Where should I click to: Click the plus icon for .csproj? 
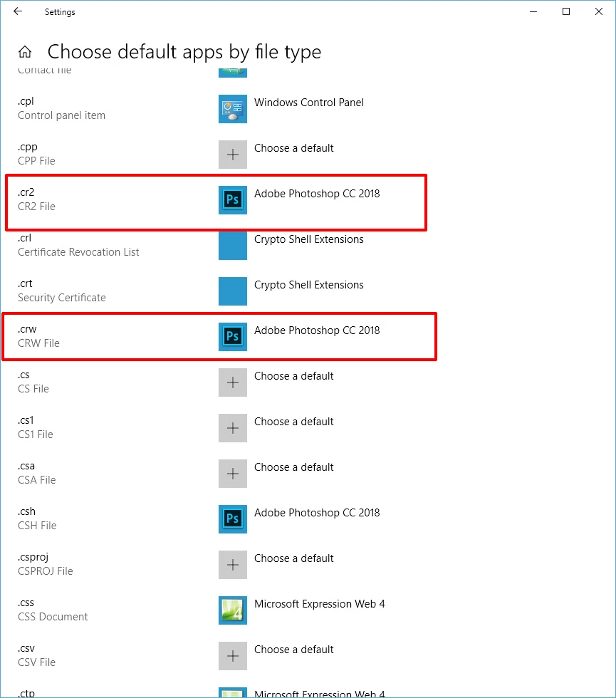[x=233, y=565]
